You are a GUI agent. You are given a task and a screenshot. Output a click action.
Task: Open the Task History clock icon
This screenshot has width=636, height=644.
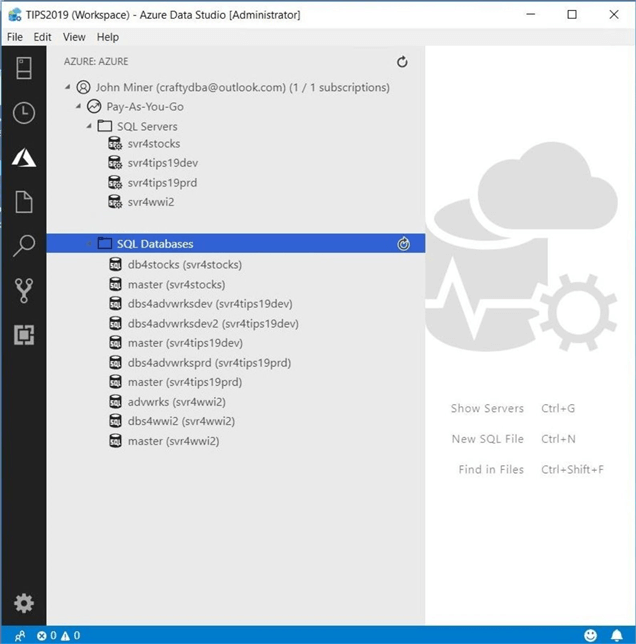tap(24, 113)
